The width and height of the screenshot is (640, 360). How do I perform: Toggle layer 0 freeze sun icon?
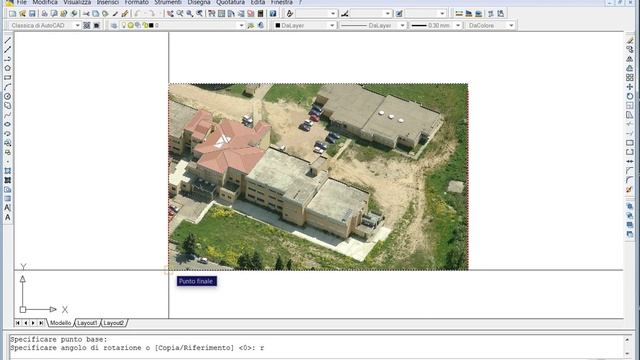(x=131, y=25)
